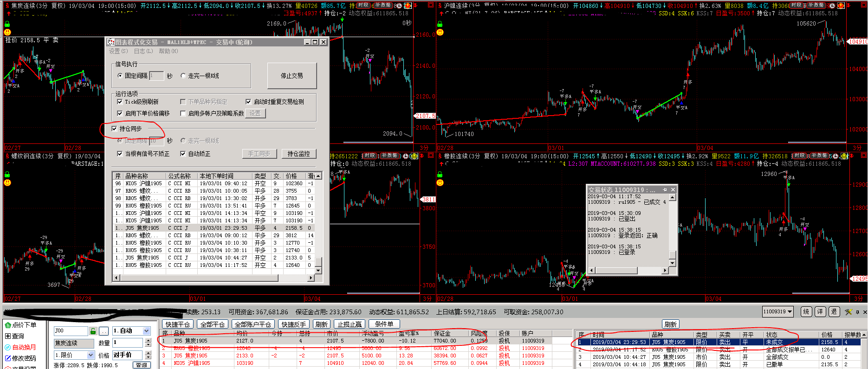Toggle 启用下单价格偏移 checkbox
868x369 pixels.
click(120, 113)
